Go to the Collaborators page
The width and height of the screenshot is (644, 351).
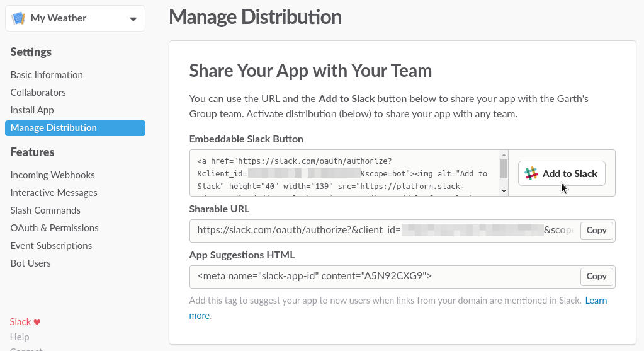click(x=38, y=93)
